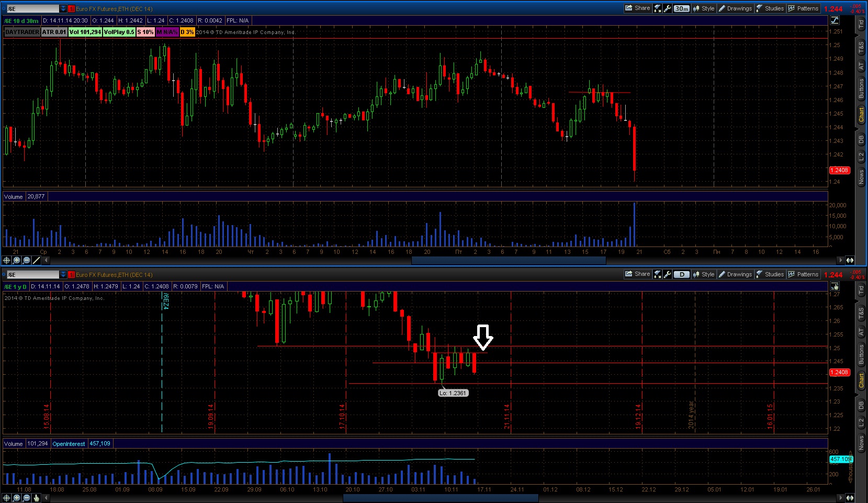
Task: Click the Lo: 1.2361 price bubble
Action: (x=453, y=393)
